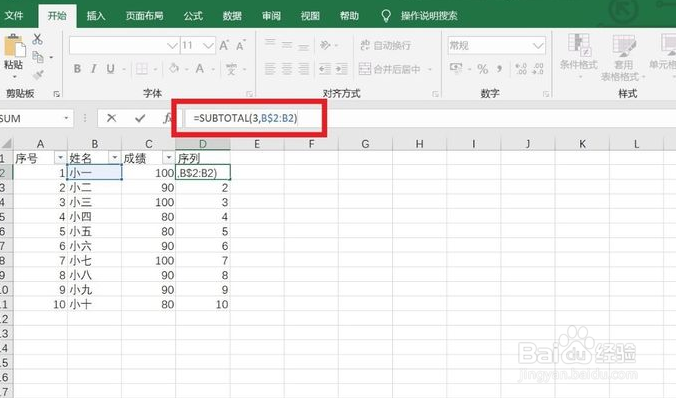
Task: Open the 文件 tab
Action: tap(14, 16)
